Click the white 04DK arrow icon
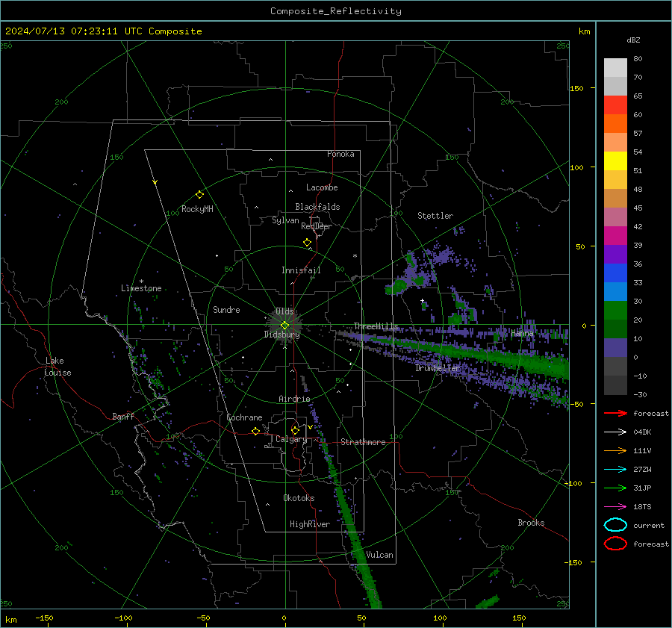The image size is (672, 628). [x=615, y=432]
